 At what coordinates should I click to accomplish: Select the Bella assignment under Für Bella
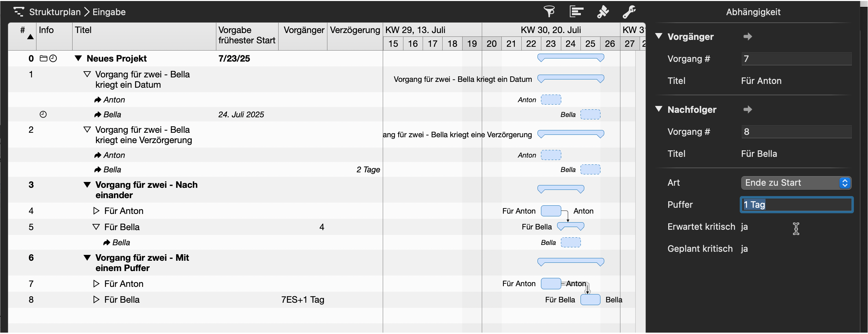(121, 243)
